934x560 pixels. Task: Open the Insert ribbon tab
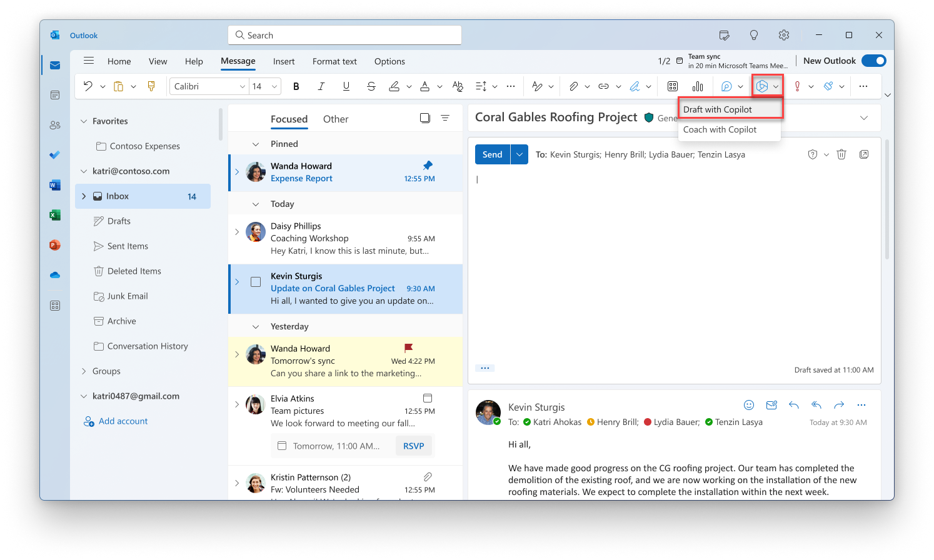point(284,61)
